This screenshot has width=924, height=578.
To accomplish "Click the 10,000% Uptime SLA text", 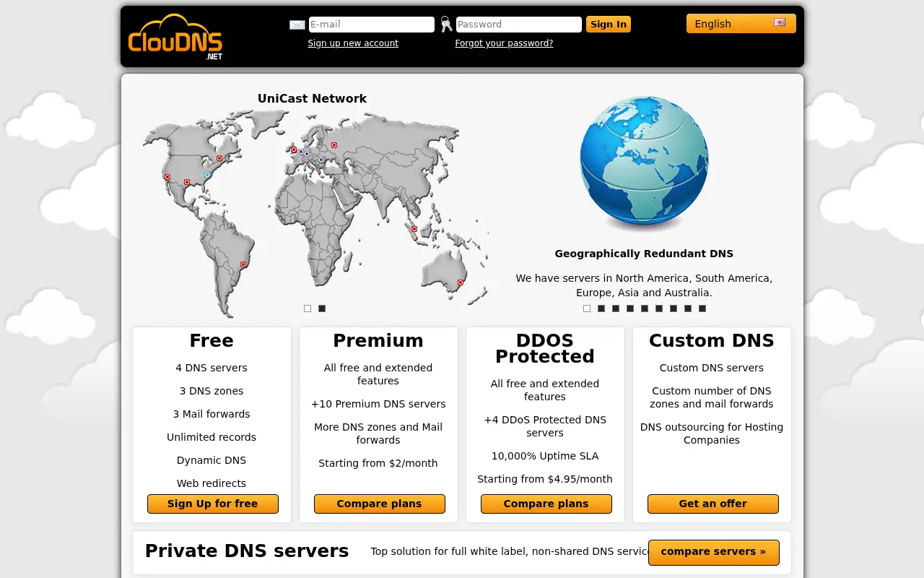I will [545, 456].
